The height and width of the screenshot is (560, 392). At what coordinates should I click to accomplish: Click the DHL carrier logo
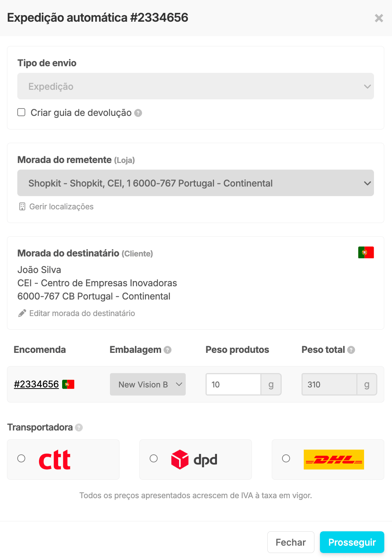[x=334, y=460]
